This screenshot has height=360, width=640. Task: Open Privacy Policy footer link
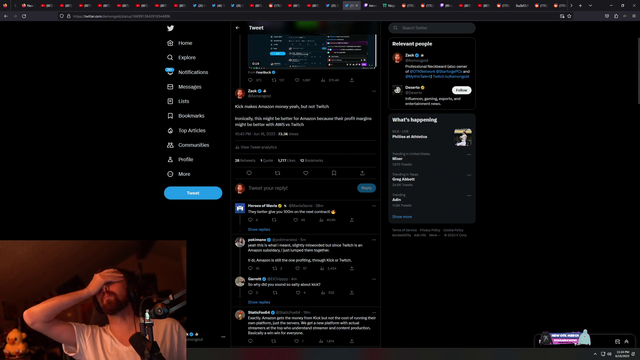430,230
